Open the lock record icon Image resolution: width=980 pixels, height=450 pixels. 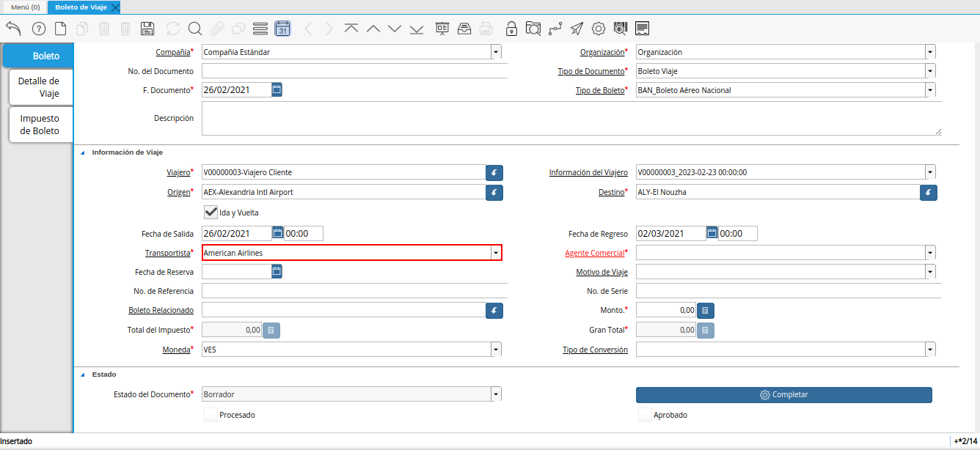click(x=511, y=29)
